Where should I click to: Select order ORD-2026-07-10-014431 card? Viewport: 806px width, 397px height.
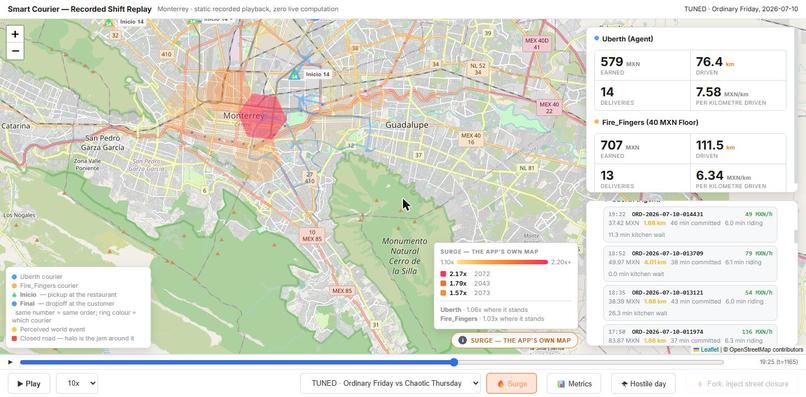pos(690,224)
